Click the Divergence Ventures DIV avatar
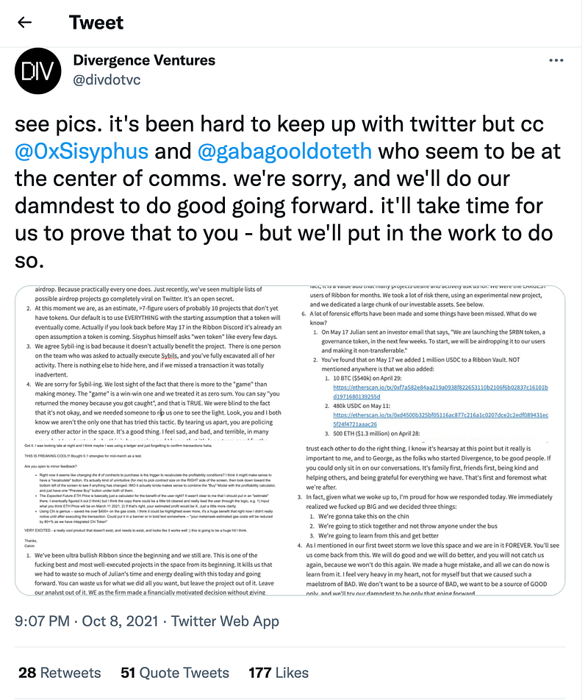 [x=38, y=71]
